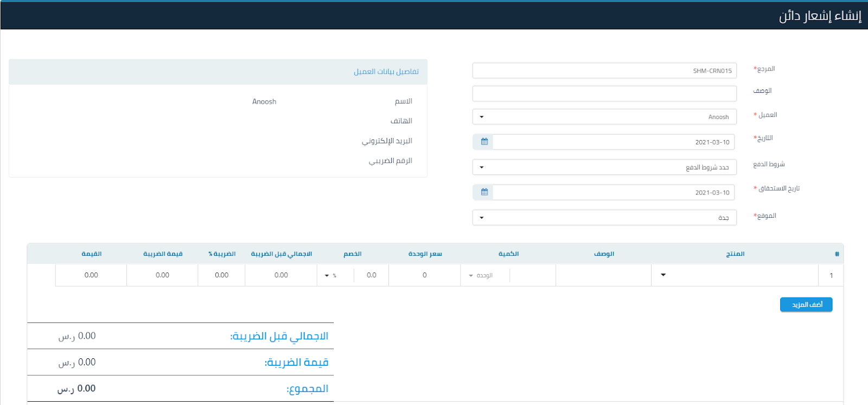Expand the العميل dropdown showing Anoosh

(604, 117)
